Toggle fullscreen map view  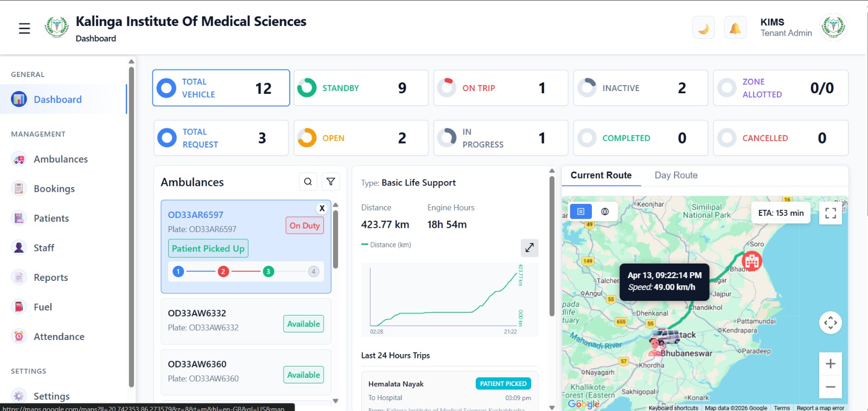pyautogui.click(x=831, y=213)
